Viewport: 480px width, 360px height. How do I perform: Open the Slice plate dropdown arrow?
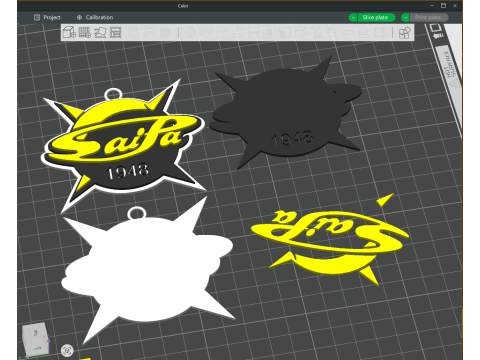[x=353, y=17]
